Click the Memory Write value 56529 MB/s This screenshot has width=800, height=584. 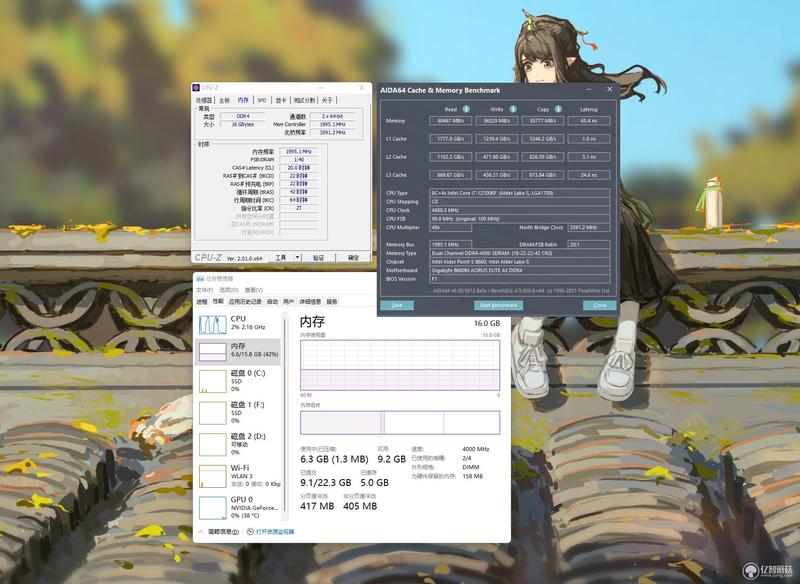496,121
